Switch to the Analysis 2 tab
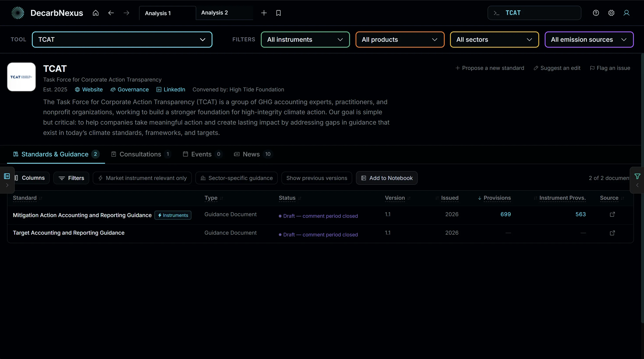The width and height of the screenshot is (644, 359). pyautogui.click(x=225, y=13)
